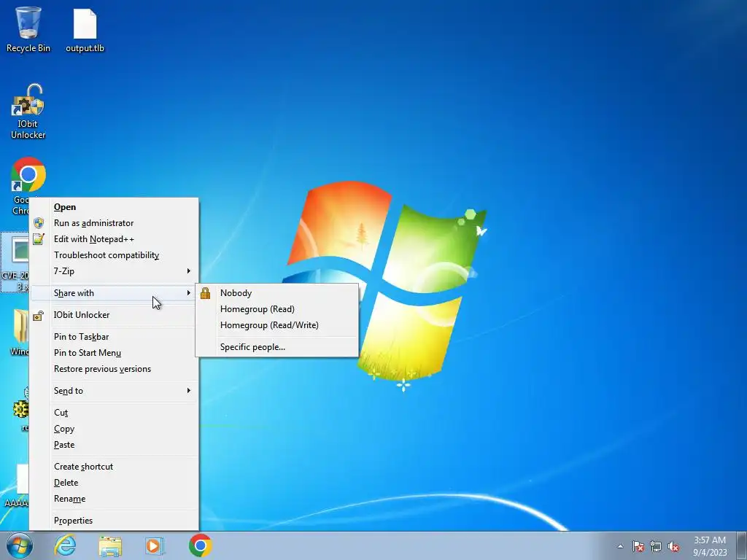This screenshot has height=560, width=747.
Task: Open Windows Explorer from the taskbar
Action: (x=110, y=545)
